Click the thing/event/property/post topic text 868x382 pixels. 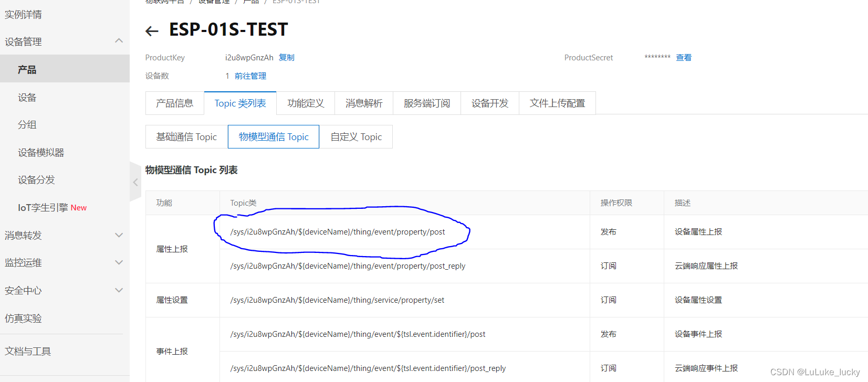click(x=338, y=232)
